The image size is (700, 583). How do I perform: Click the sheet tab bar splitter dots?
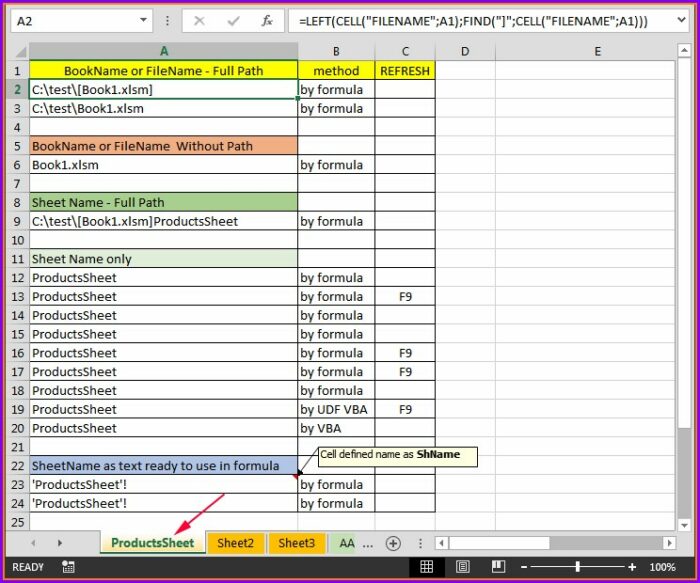[x=420, y=543]
